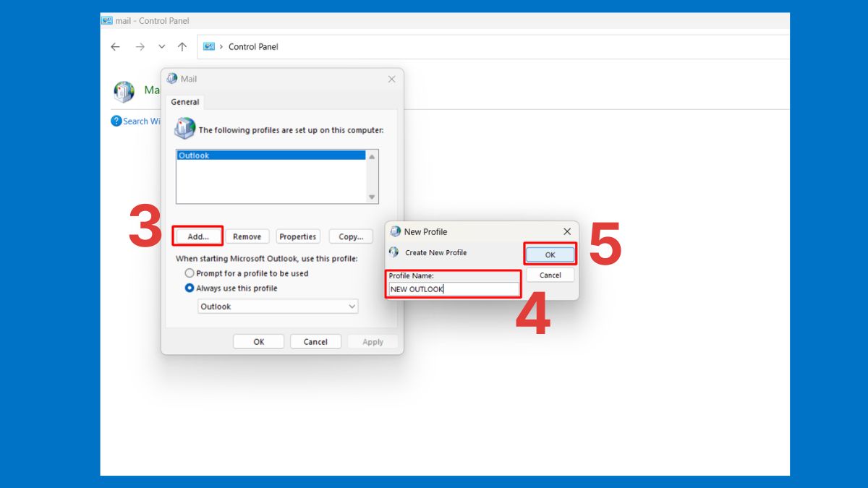Image resolution: width=868 pixels, height=488 pixels.
Task: Click the Mail applet icon in Control Panel
Action: (124, 91)
